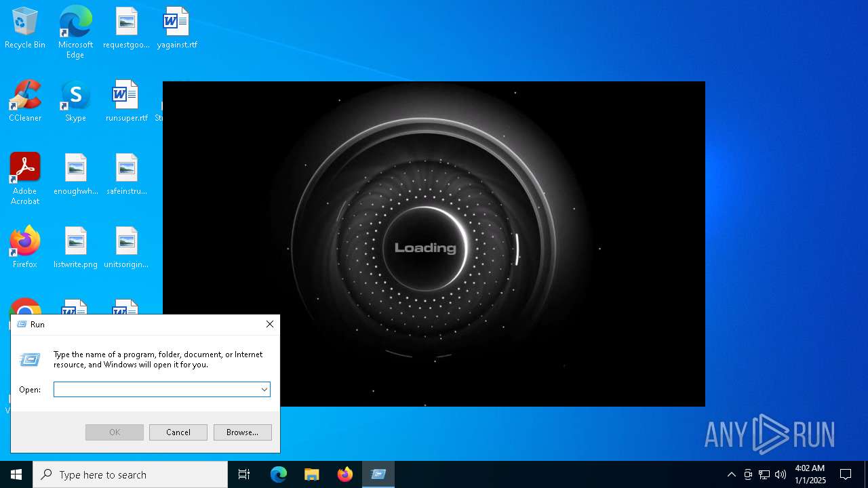
Task: Click the Run dialog description text
Action: [x=158, y=359]
